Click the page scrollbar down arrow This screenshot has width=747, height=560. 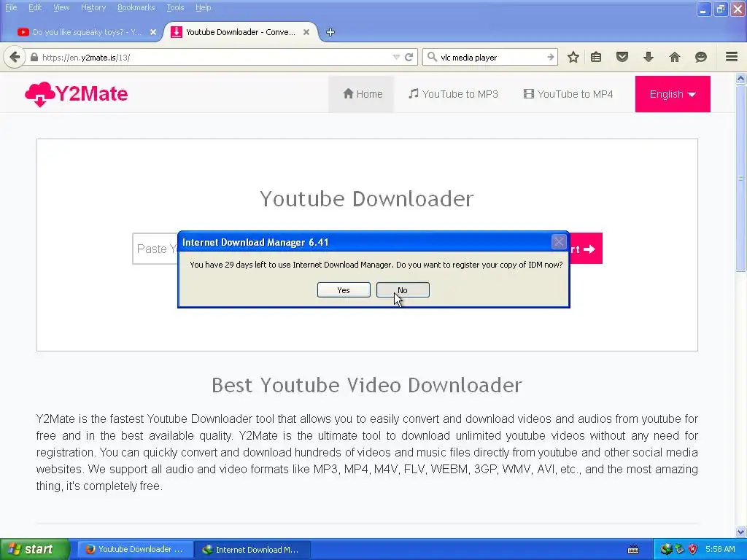[x=740, y=532]
